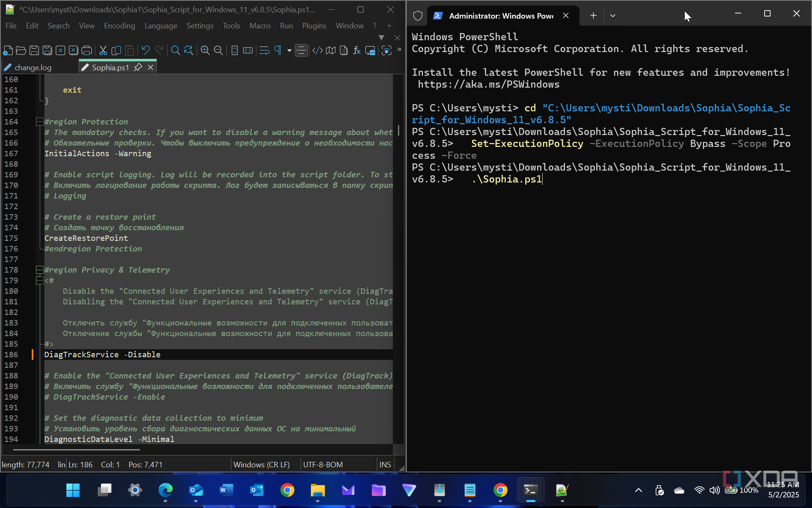This screenshot has width=812, height=508.
Task: Toggle word wrap in toolbar
Action: coord(264,51)
